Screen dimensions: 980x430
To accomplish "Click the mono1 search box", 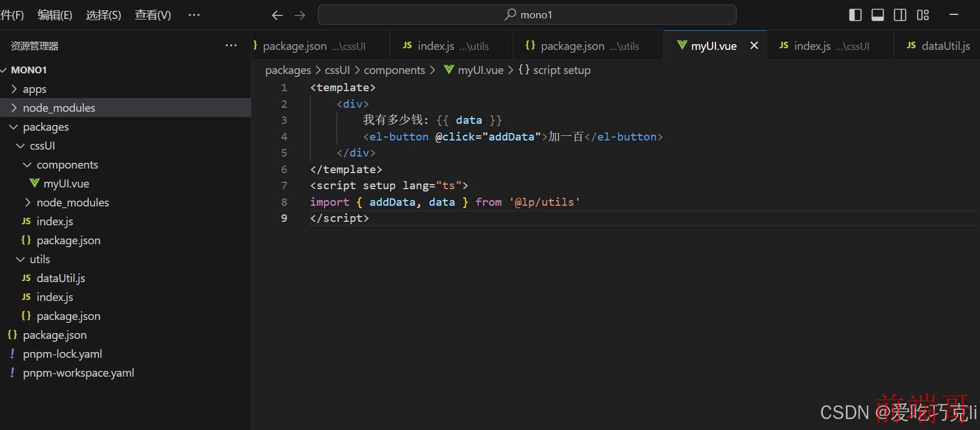I will click(527, 15).
